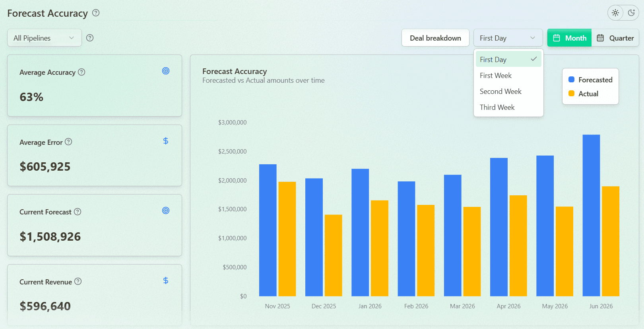
Task: Click the target icon on Current Forecast card
Action: [x=166, y=210]
